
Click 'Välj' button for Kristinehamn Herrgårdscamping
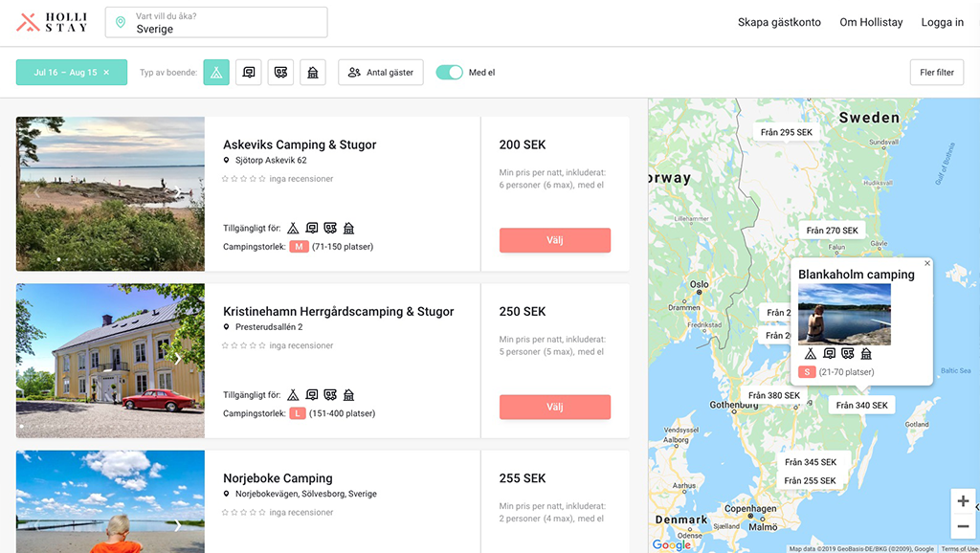(x=555, y=407)
